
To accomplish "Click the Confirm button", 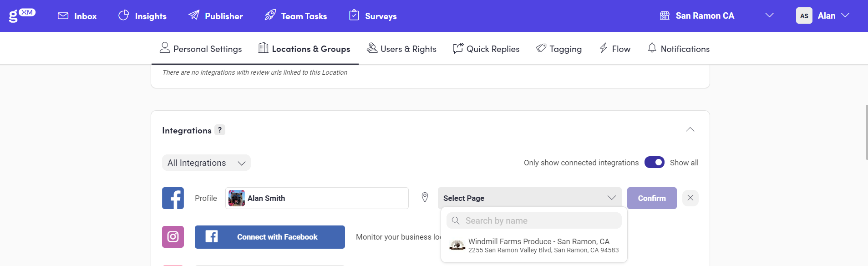I will [652, 198].
